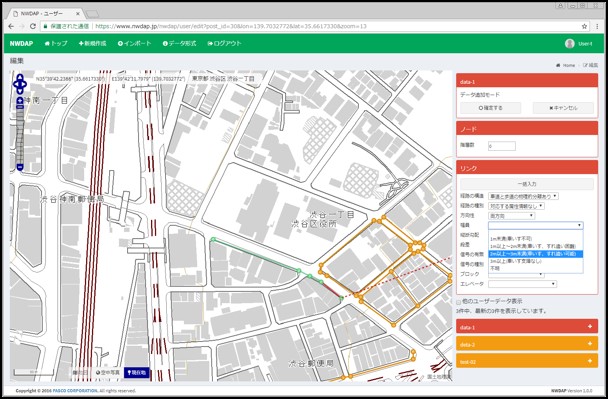The image size is (608, 399).
Task: Click the orange node cluster junction
Action: tap(418, 247)
